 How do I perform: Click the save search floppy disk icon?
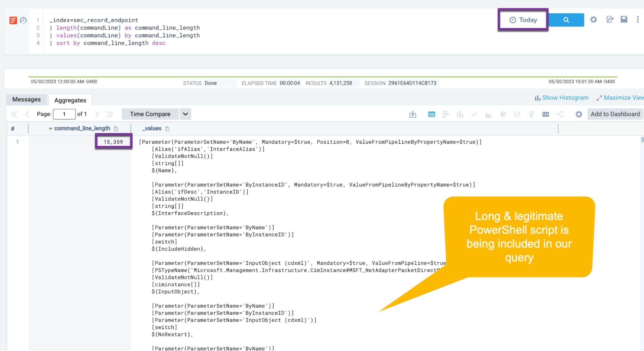coord(624,19)
